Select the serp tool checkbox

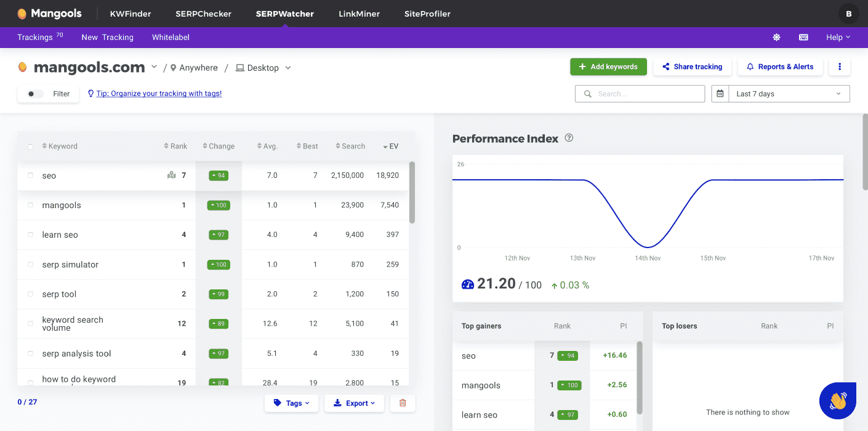pos(31,294)
